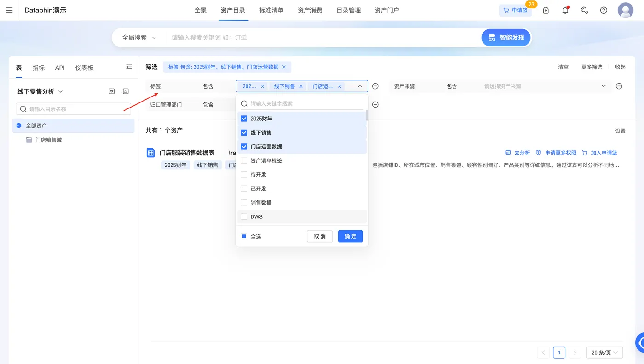The width and height of the screenshot is (644, 364).
Task: Open the wrench tools icon
Action: (x=584, y=10)
